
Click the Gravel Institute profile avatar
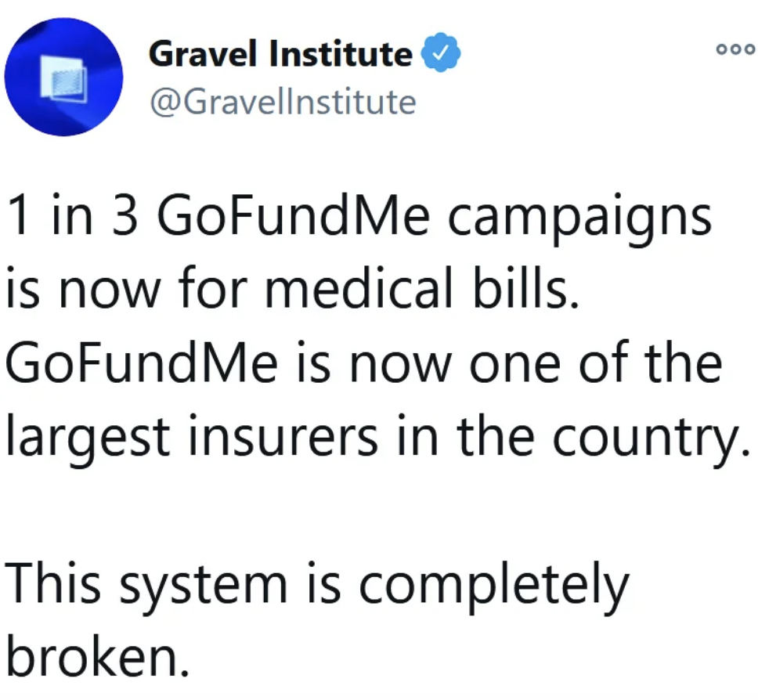63,76
